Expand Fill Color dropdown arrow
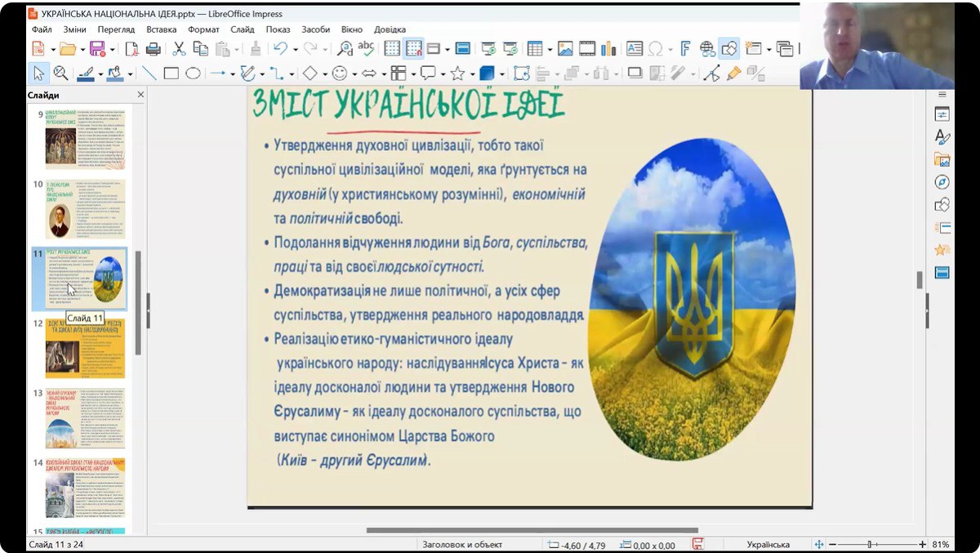Viewport: 980px width, 553px height. 130,73
